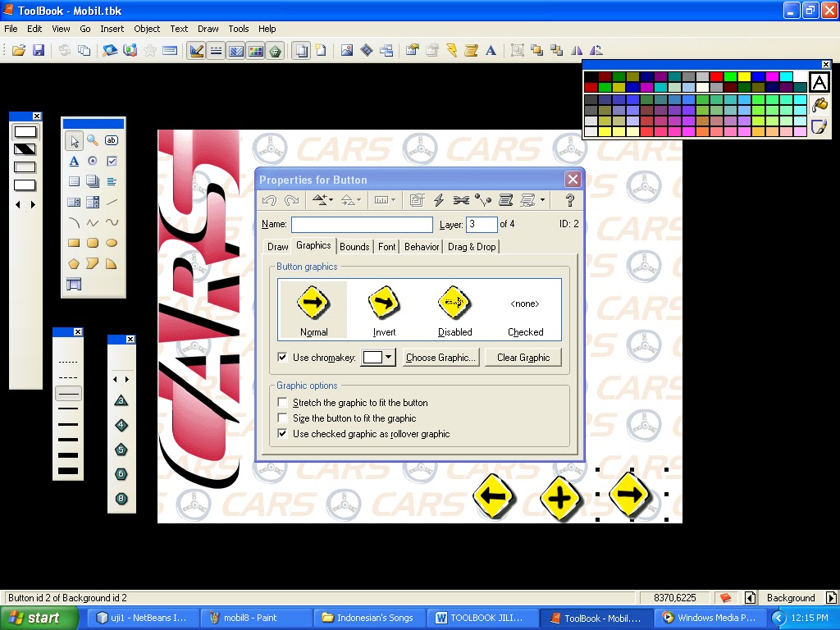Image resolution: width=840 pixels, height=630 pixels.
Task: Select the Normal button graphic thumbnail
Action: click(313, 309)
